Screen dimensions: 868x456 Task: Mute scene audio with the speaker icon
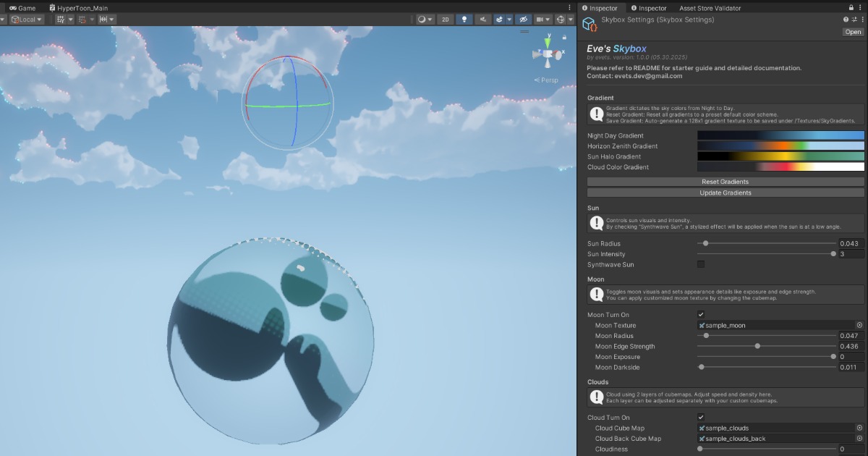coord(483,20)
